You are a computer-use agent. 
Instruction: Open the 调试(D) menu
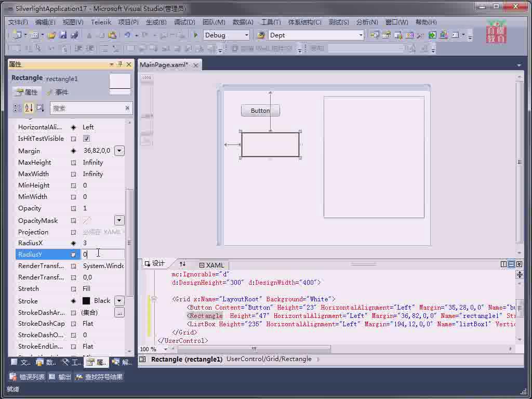point(184,22)
